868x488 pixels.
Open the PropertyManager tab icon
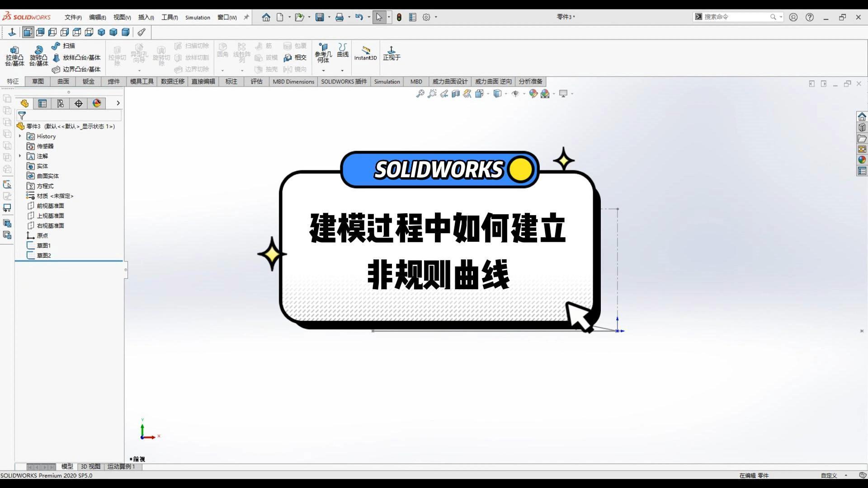[42, 103]
